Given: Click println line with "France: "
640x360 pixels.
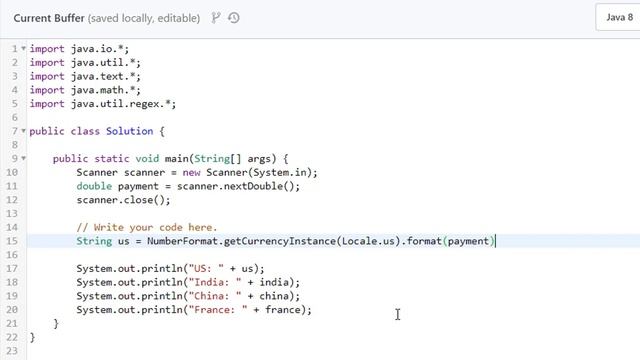Looking at the screenshot, I should 194,310.
